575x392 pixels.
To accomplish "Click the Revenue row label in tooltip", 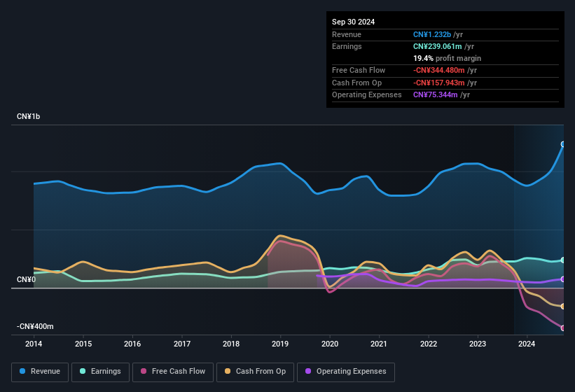I will tap(347, 34).
